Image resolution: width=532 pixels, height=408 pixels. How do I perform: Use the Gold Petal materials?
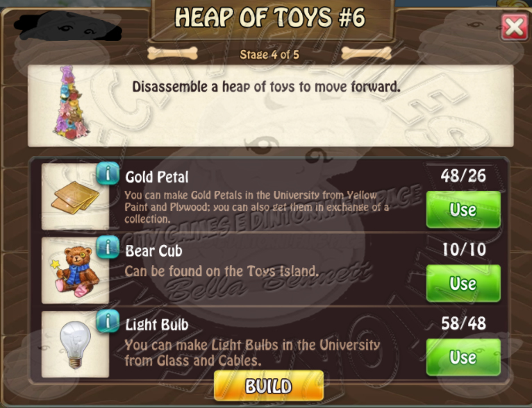click(x=463, y=210)
